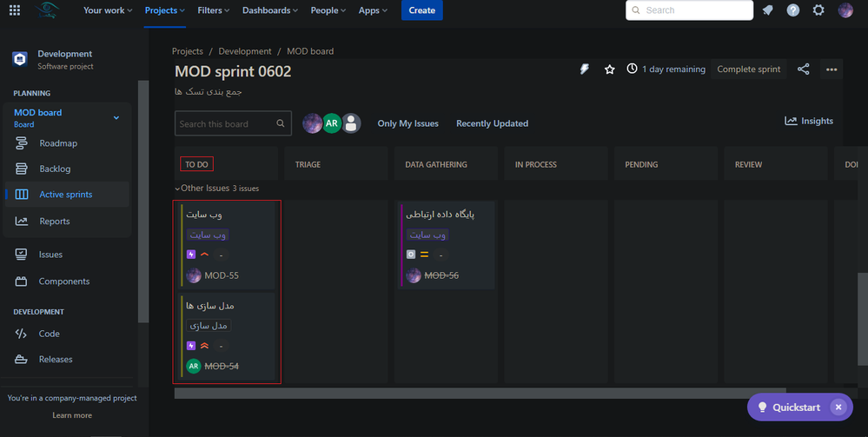Filter by unassigned avatar
The height and width of the screenshot is (437, 868).
[351, 123]
